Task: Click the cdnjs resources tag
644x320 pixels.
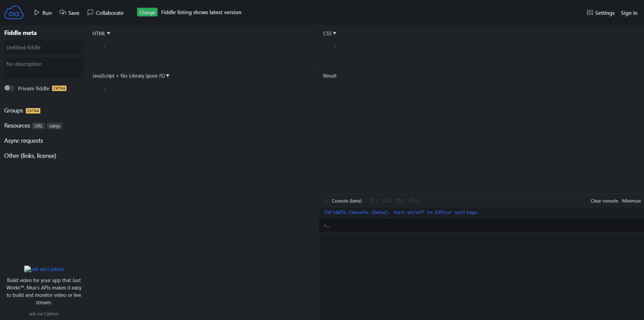Action: (55, 126)
